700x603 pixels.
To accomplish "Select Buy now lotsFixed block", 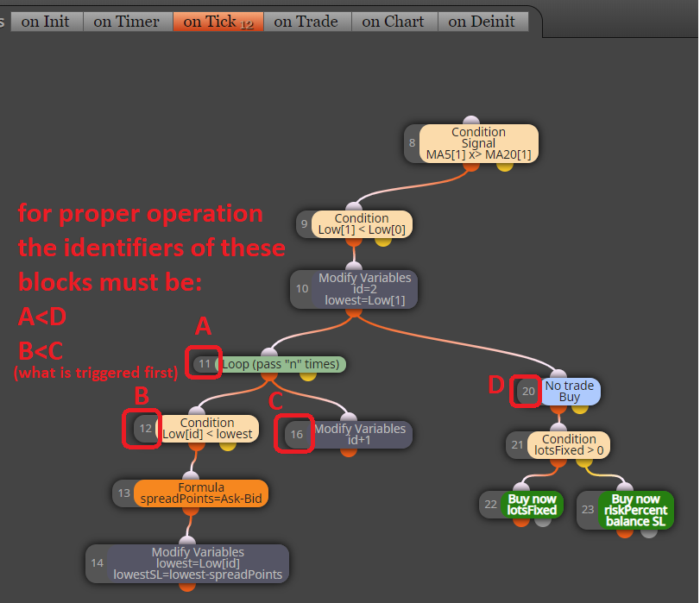I will pos(533,505).
